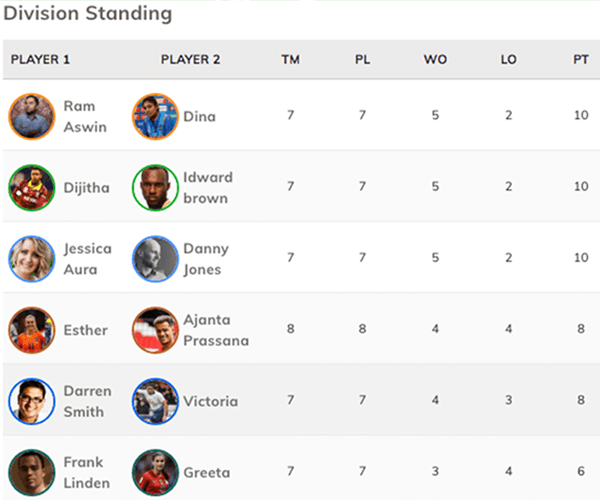Click Frank Linden's avatar picture
The image size is (600, 500).
pos(31,472)
